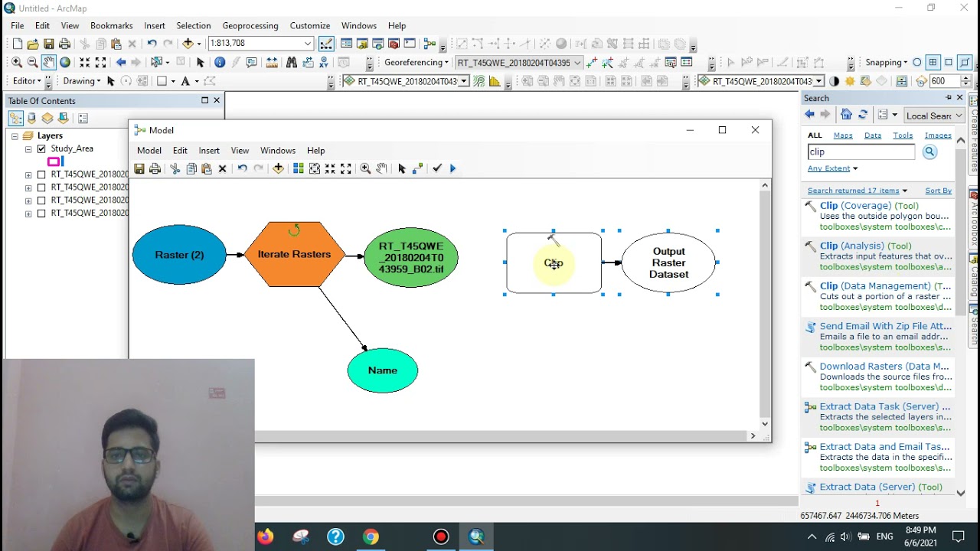Click the Auto Layout icon in Model toolbar

[x=299, y=168]
